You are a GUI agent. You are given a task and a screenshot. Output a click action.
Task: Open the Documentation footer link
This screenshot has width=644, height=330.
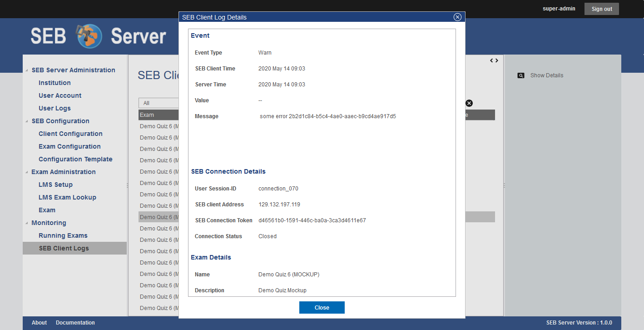pos(75,323)
